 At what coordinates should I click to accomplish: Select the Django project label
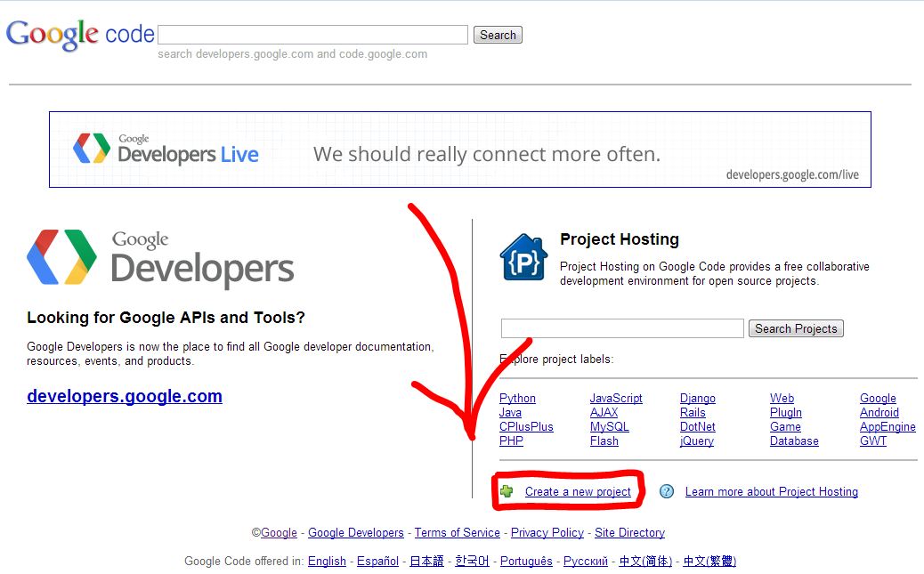[698, 399]
